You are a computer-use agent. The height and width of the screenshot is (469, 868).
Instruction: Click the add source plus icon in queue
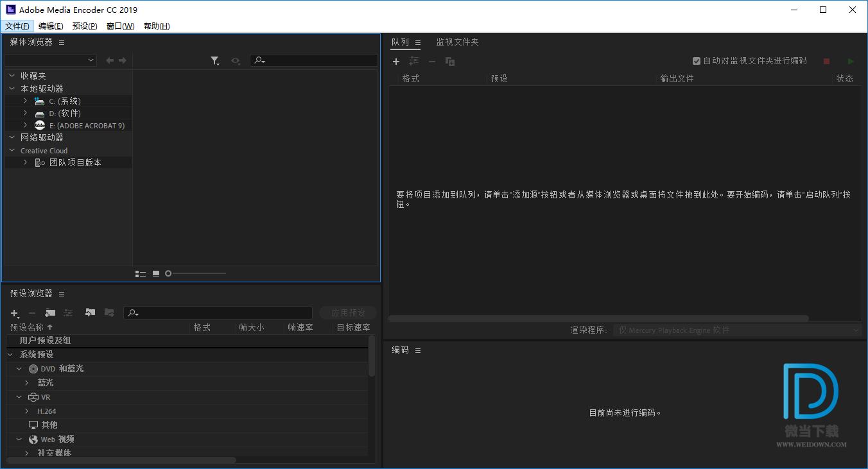click(396, 62)
